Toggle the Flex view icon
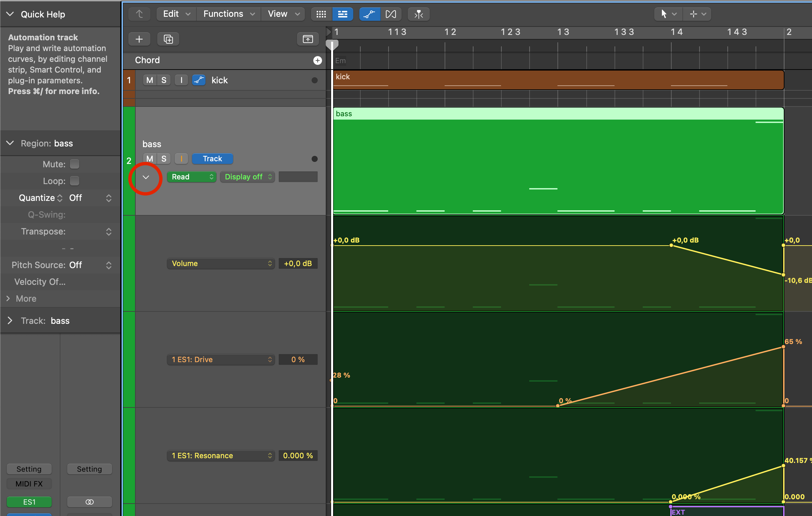 pyautogui.click(x=391, y=14)
